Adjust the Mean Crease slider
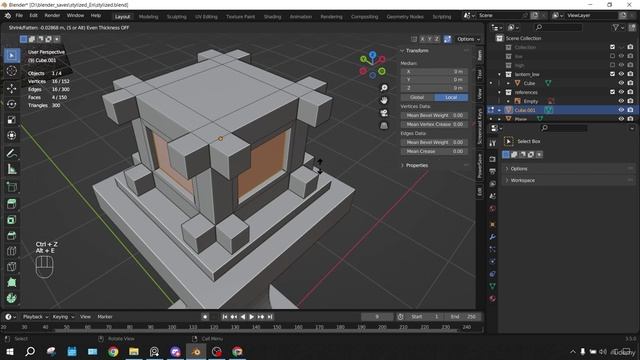The width and height of the screenshot is (640, 360). (434, 151)
